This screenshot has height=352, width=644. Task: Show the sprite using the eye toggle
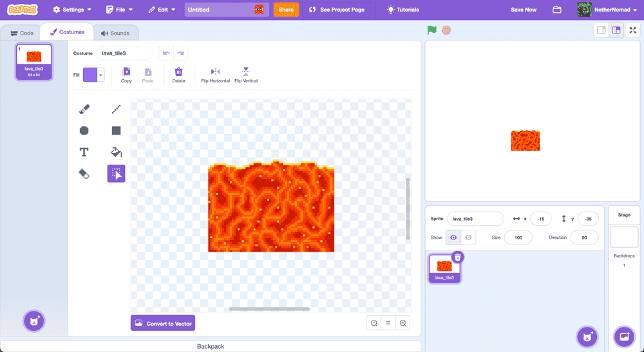click(x=453, y=237)
